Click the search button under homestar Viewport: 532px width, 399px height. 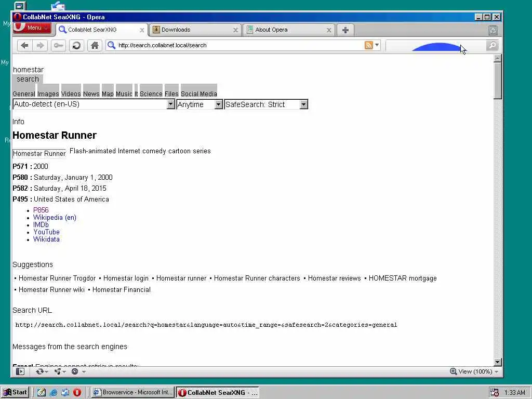click(28, 79)
